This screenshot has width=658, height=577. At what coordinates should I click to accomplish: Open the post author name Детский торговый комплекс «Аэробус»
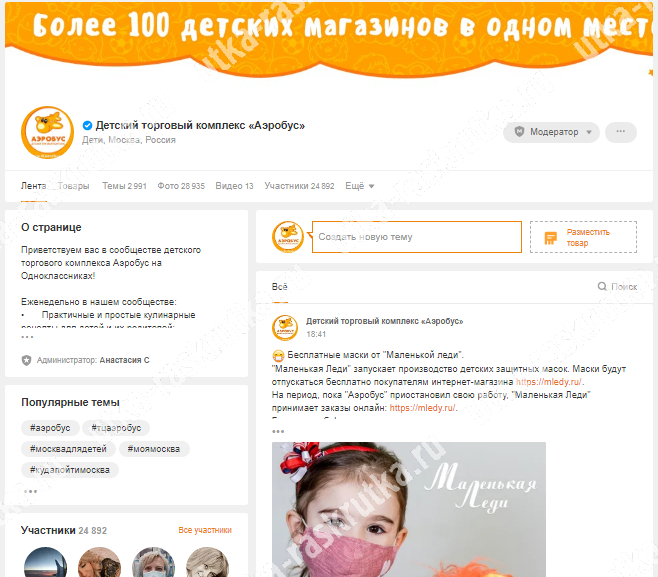[384, 321]
